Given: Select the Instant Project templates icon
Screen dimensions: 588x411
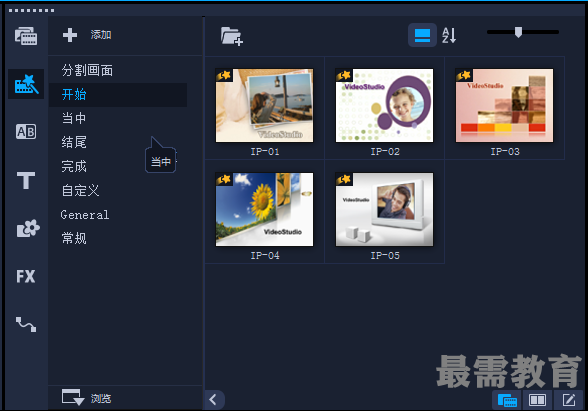Looking at the screenshot, I should click(26, 84).
